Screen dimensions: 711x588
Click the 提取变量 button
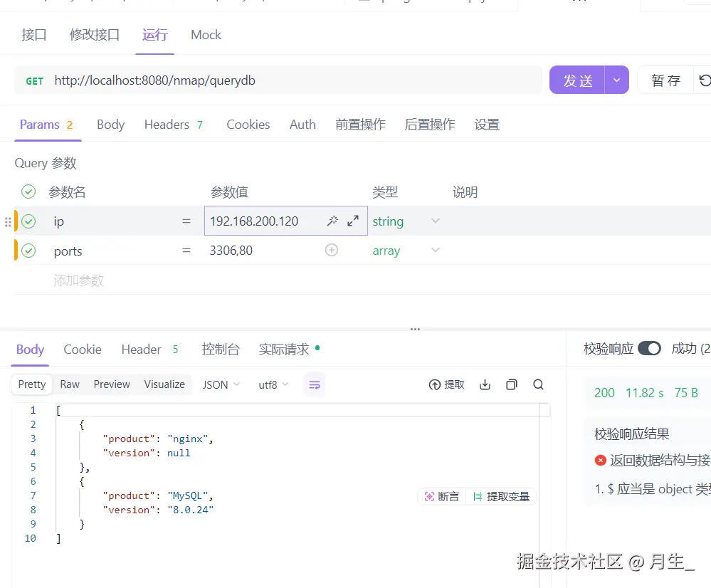[x=501, y=497]
